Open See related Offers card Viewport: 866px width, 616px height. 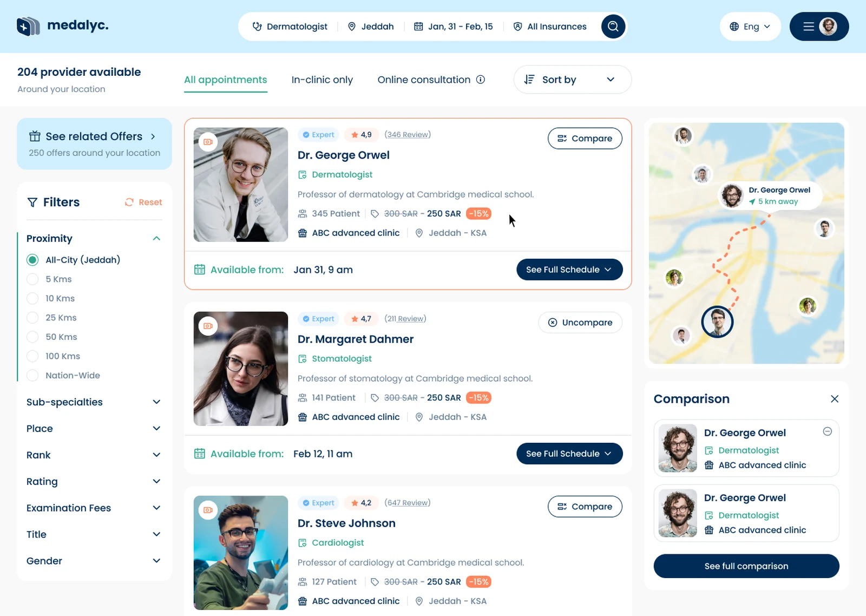[94, 144]
